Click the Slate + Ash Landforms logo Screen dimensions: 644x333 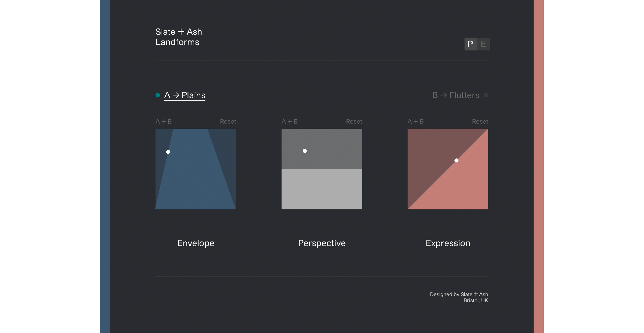(179, 37)
